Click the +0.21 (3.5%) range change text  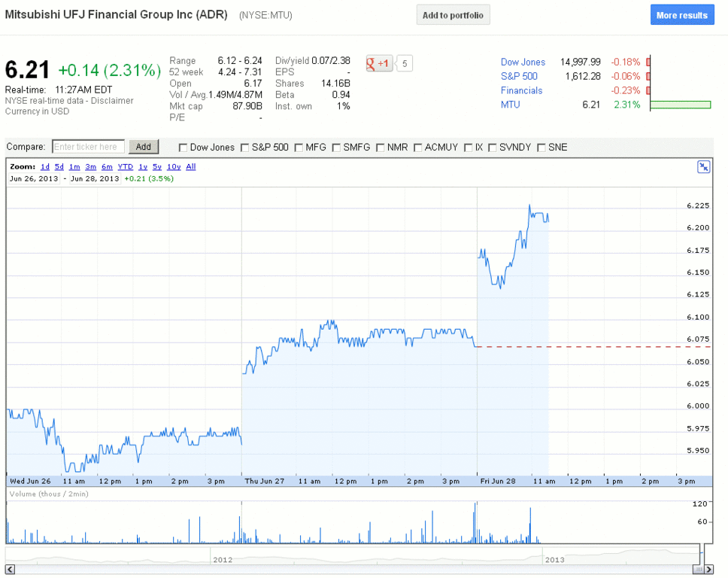[149, 179]
